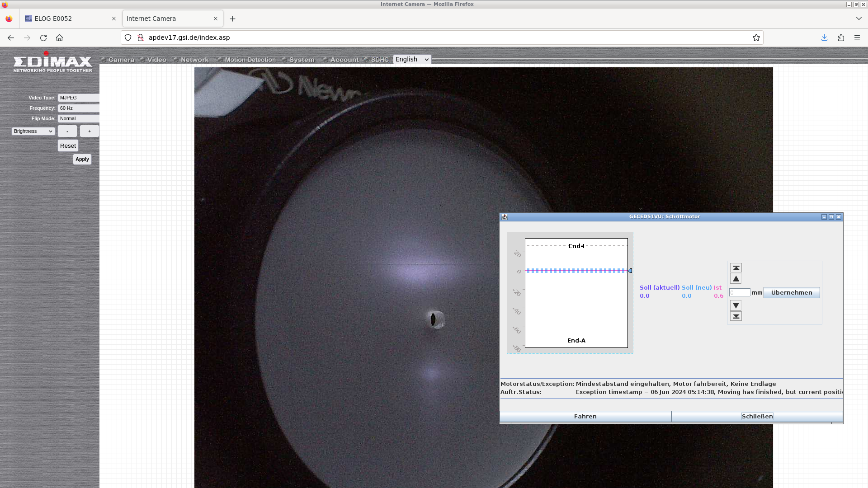The image size is (868, 488).
Task: Expand the Brightness selector dropdown
Action: (x=33, y=131)
